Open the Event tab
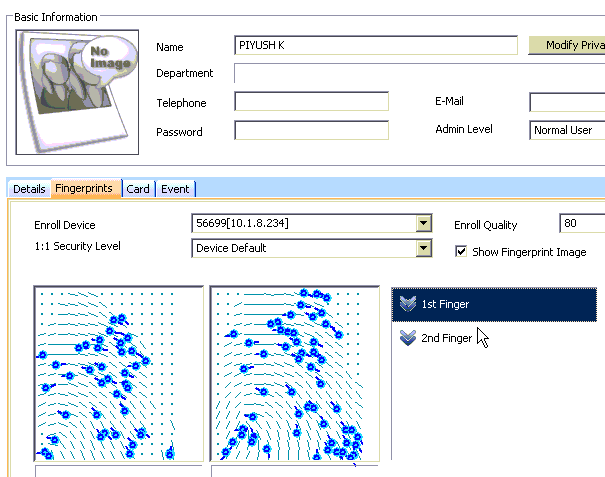Viewport: 605px width, 477px height. point(175,189)
